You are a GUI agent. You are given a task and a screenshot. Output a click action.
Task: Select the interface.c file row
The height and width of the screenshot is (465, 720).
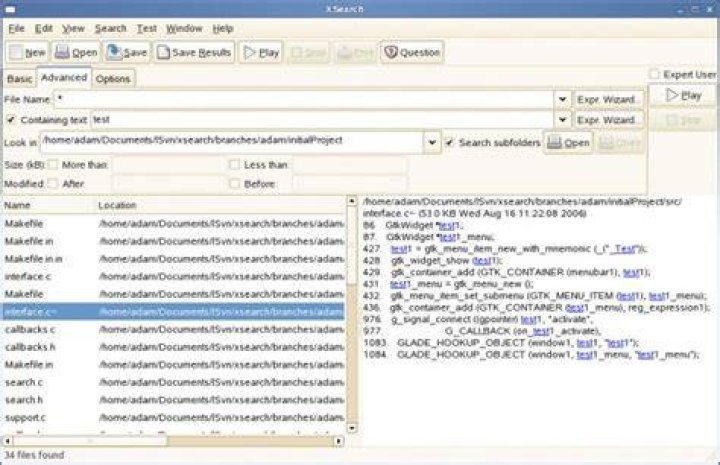coord(174,276)
